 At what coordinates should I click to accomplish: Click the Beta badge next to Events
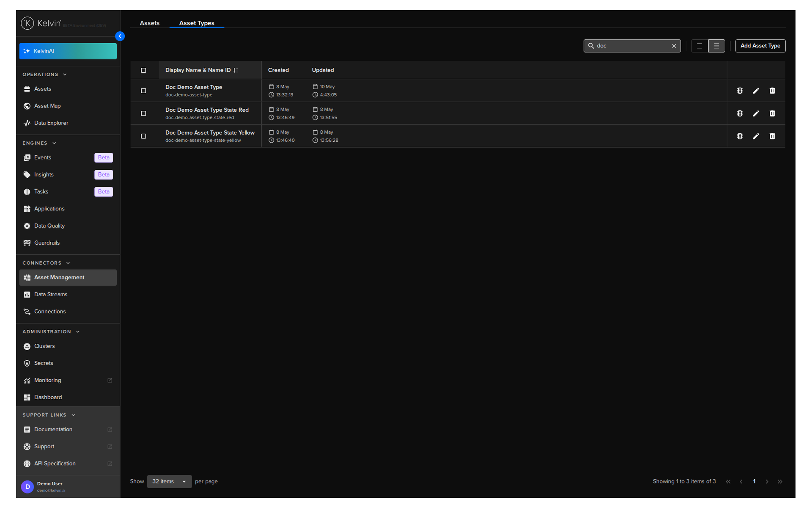point(104,157)
